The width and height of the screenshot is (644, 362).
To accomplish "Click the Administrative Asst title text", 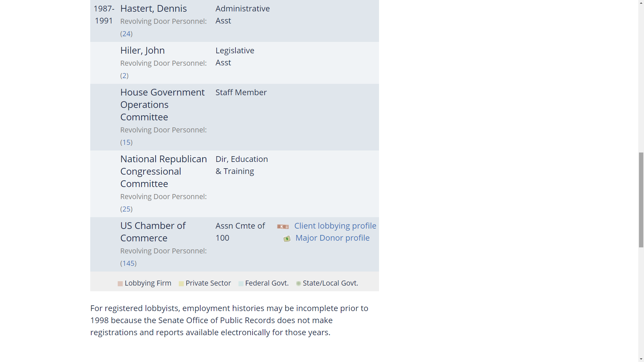I will (243, 14).
